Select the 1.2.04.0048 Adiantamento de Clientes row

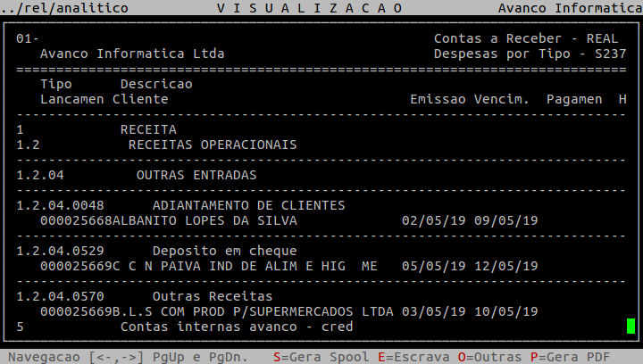pos(180,205)
